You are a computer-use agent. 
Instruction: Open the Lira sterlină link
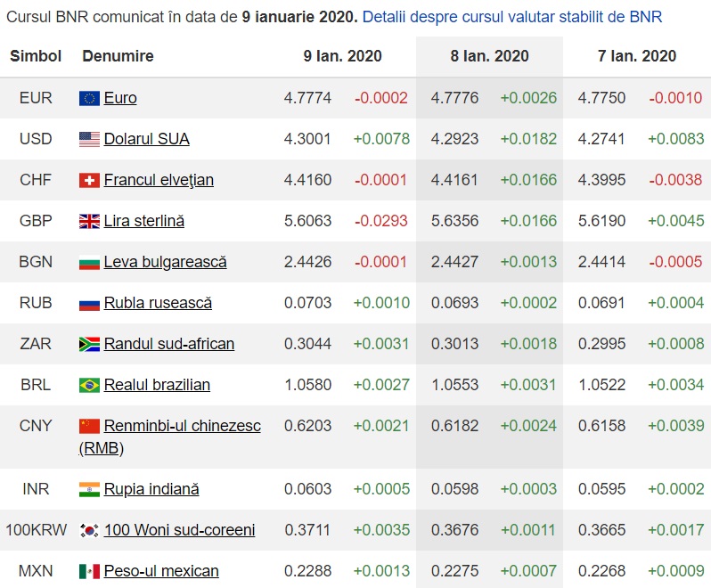(143, 221)
